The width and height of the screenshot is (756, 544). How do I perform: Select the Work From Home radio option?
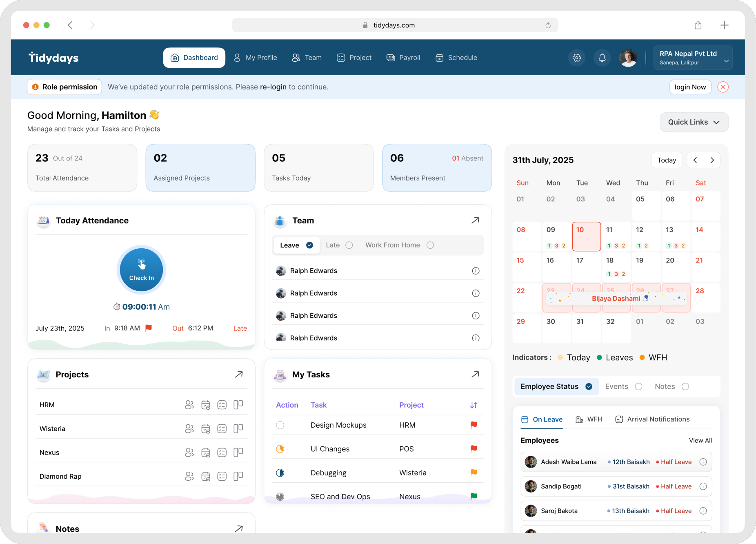(x=430, y=245)
